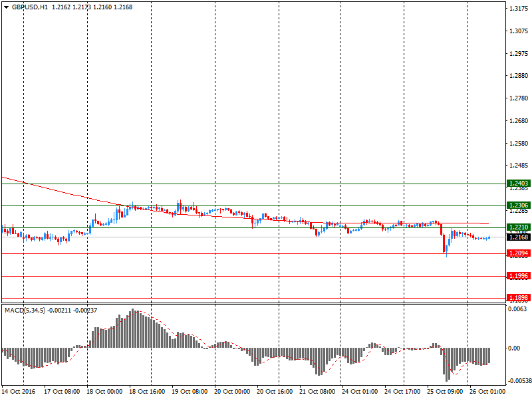Select the 1.2975 price axis value
Image resolution: width=532 pixels, height=399 pixels.
coord(519,54)
